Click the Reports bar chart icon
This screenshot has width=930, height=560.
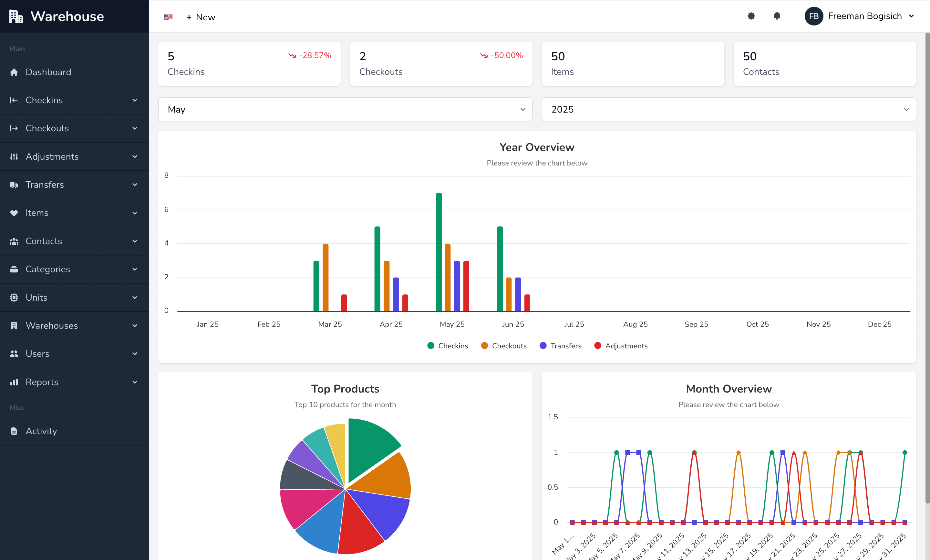tap(14, 382)
